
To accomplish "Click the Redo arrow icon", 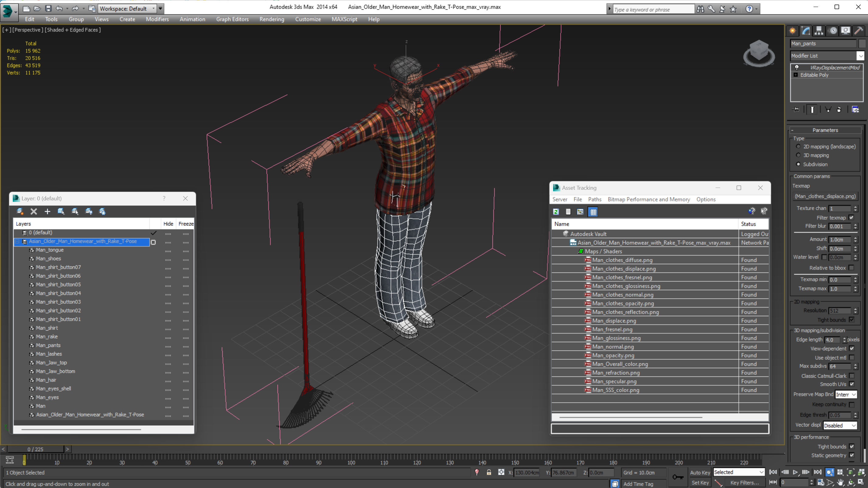I will point(75,9).
